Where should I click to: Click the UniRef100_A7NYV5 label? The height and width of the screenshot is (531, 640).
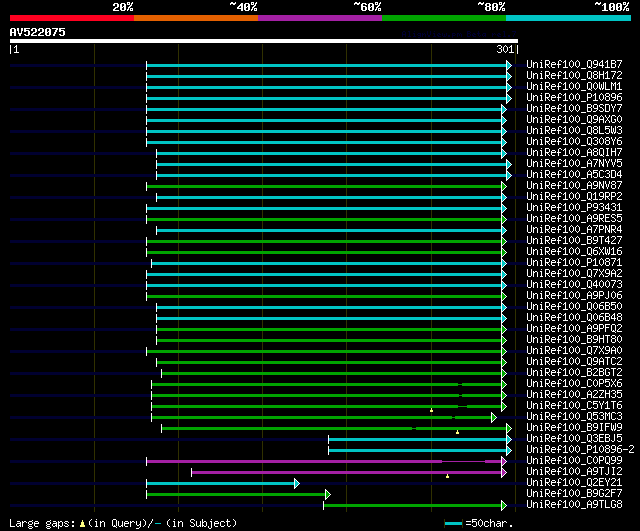coord(574,164)
